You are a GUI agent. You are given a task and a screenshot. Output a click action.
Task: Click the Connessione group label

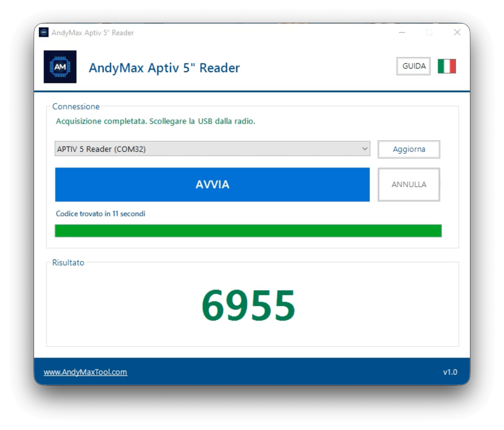76,107
